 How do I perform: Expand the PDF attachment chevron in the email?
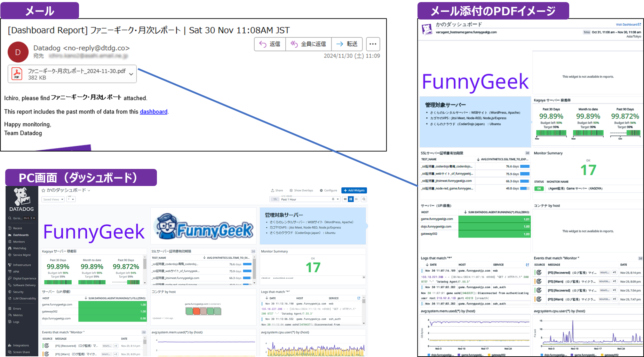click(131, 74)
